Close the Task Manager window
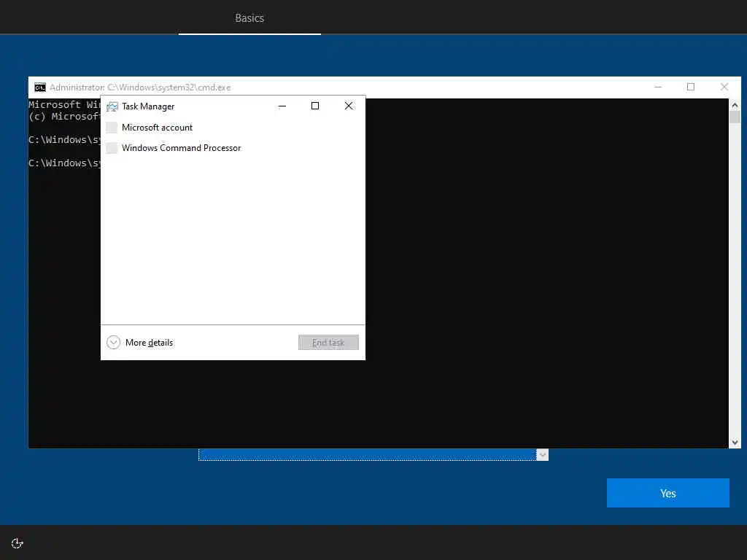This screenshot has height=560, width=747. pos(349,106)
